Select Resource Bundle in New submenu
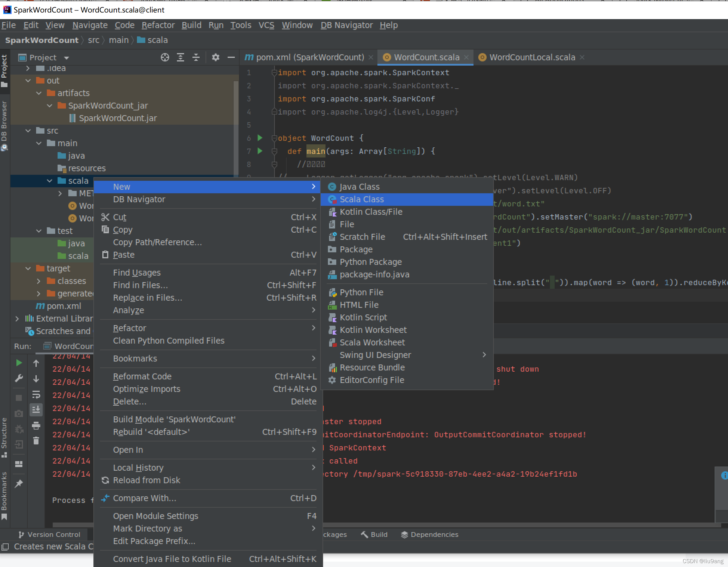Screen dimensions: 728x567 [407, 367]
